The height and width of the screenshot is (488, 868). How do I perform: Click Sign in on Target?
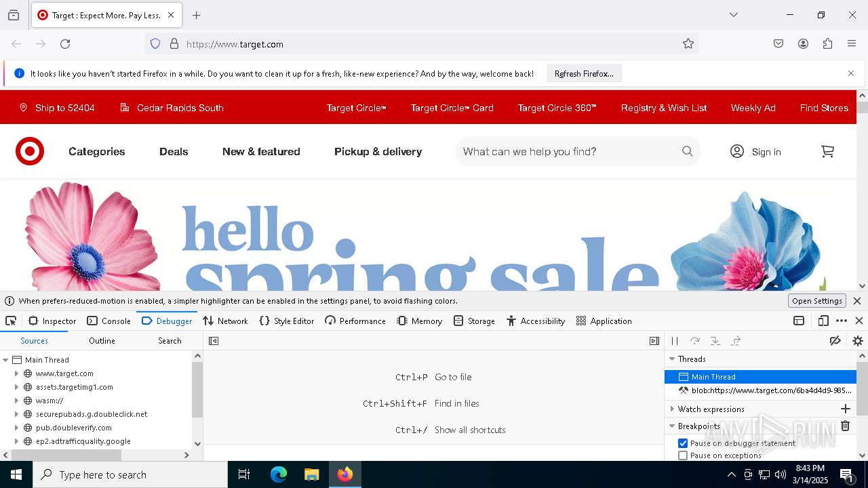(x=755, y=151)
